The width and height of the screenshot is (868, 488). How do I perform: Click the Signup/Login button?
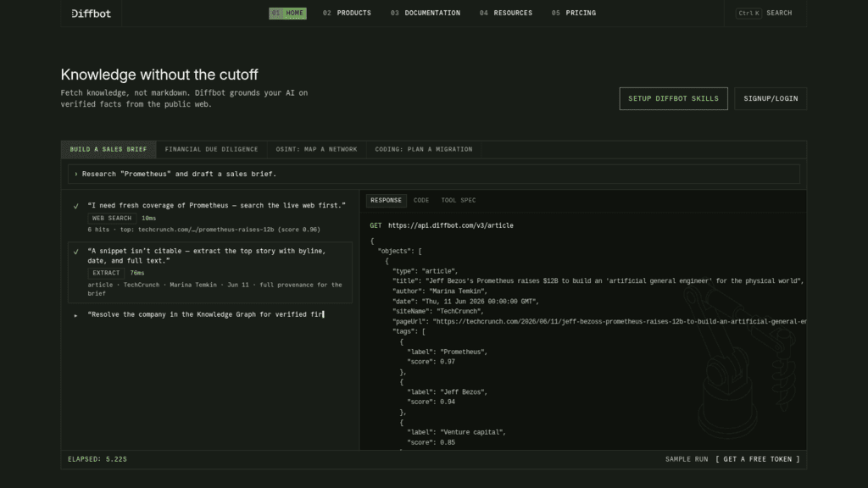[x=771, y=98]
